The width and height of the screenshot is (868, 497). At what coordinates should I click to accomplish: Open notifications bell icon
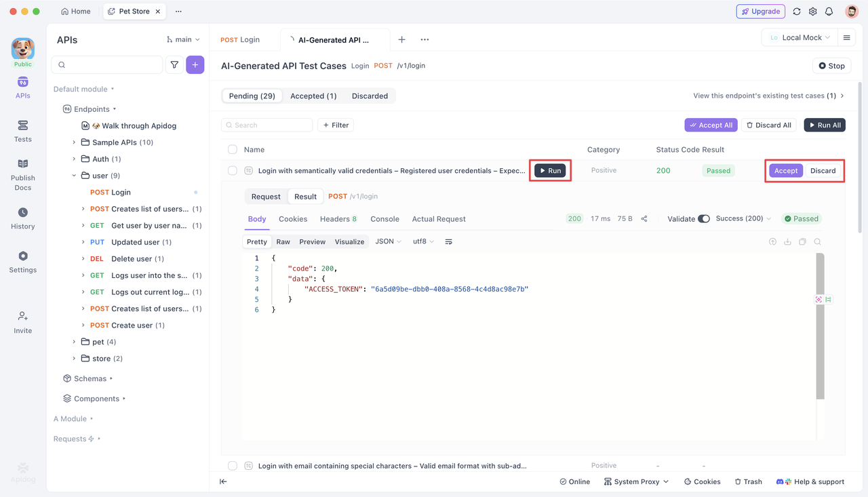pos(829,12)
